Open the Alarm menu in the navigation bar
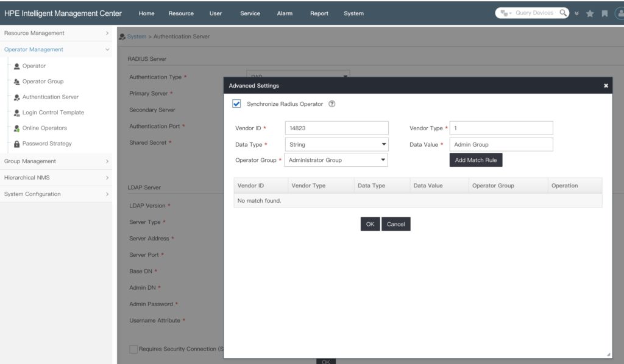 click(285, 13)
